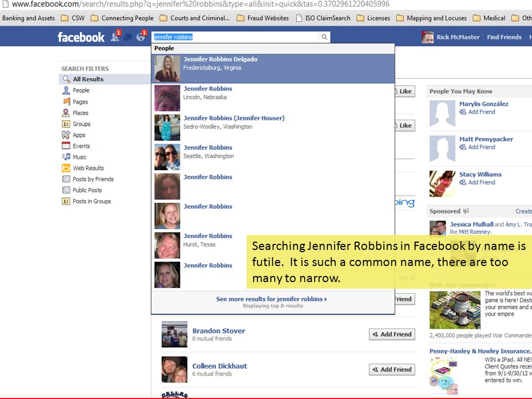This screenshot has height=399, width=532.
Task: Open ISO ClaimSearch bookmark
Action: click(323, 18)
